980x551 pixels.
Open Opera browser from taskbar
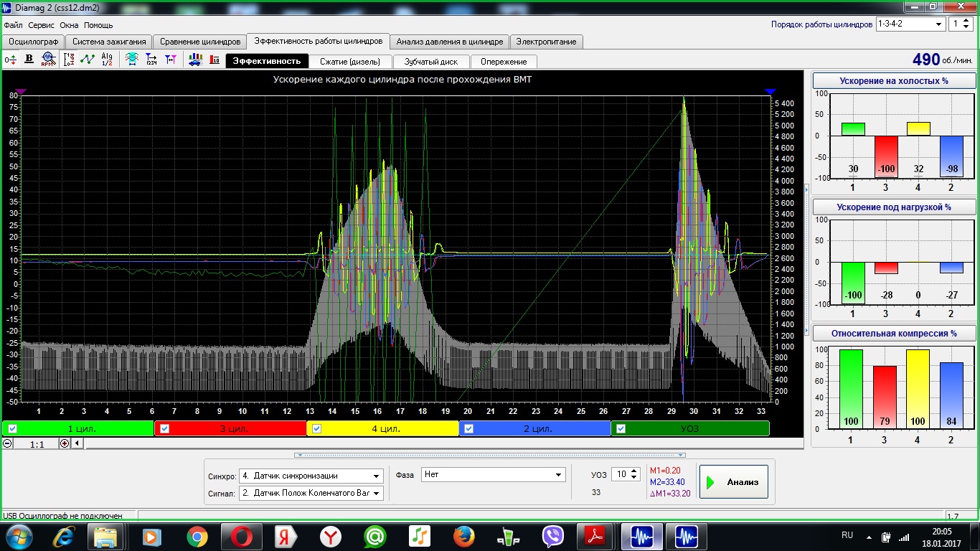coord(241,536)
